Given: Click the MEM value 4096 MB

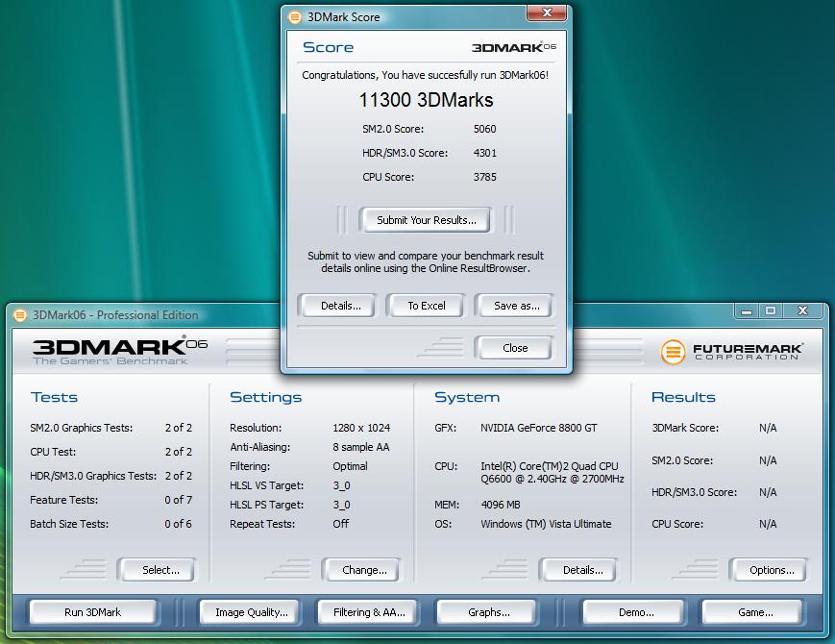Looking at the screenshot, I should (501, 505).
